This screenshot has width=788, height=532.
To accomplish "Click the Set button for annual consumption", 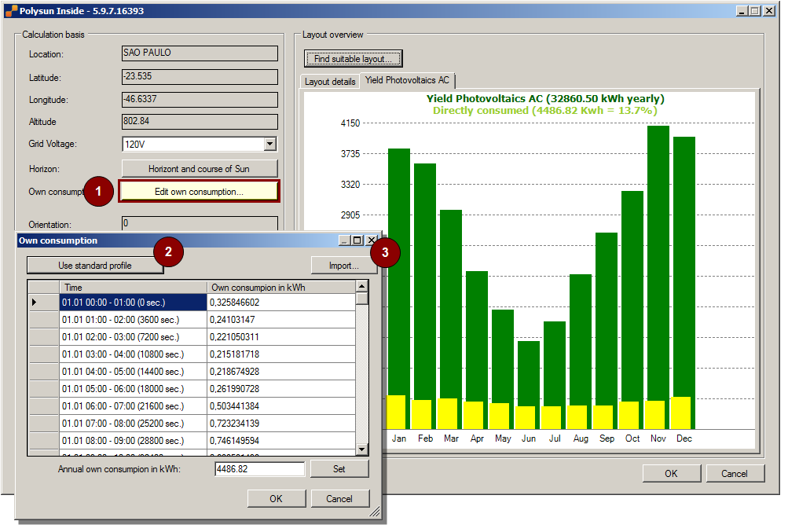I will point(339,469).
